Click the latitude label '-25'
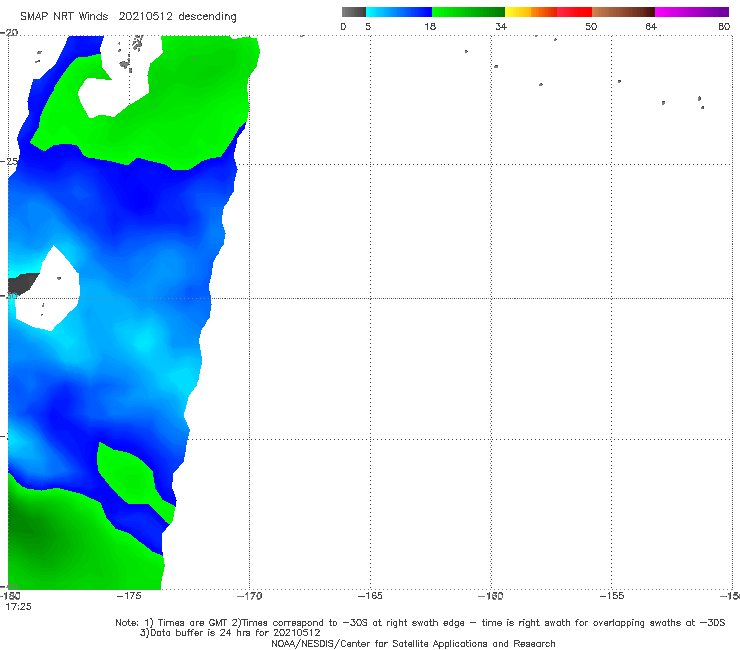 coord(9,161)
